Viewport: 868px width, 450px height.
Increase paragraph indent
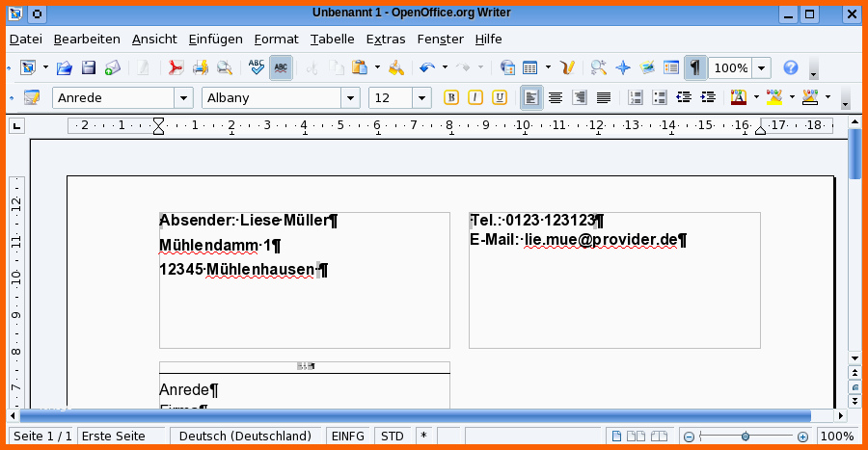click(708, 98)
